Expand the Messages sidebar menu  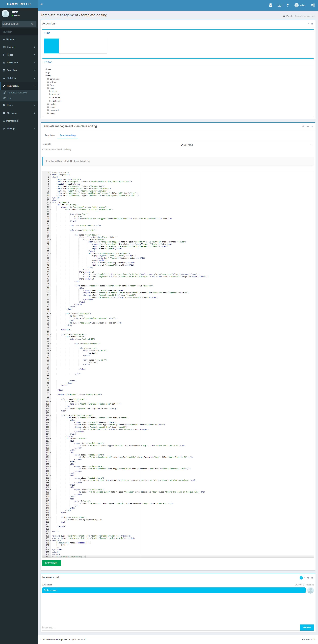(x=19, y=113)
